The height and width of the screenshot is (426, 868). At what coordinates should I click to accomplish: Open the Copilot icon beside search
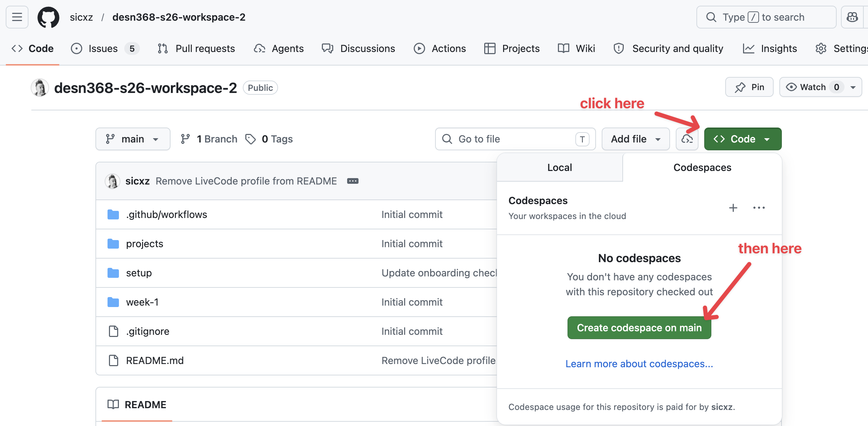point(852,17)
